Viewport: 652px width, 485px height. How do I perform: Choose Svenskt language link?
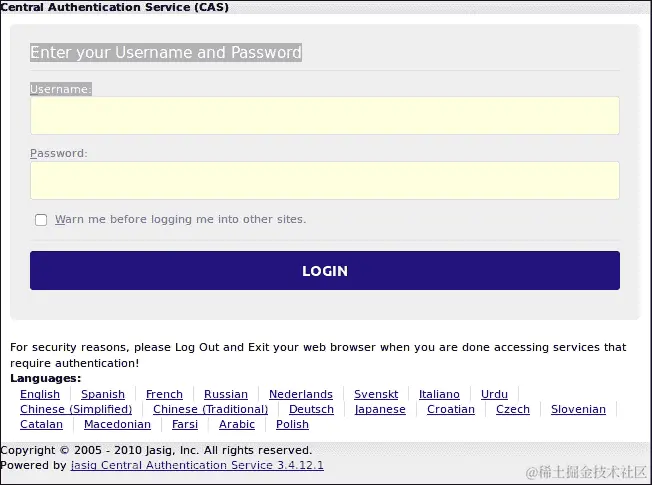pyautogui.click(x=376, y=394)
